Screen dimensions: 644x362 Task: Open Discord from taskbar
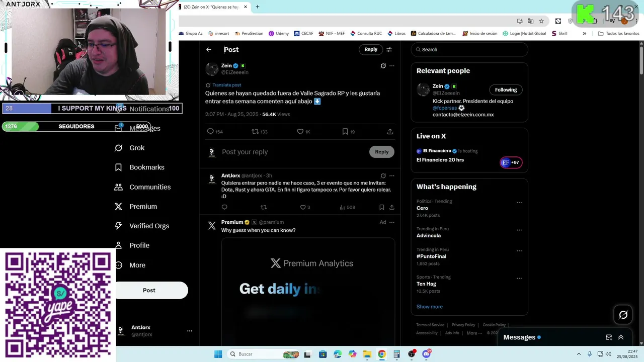[427, 354]
